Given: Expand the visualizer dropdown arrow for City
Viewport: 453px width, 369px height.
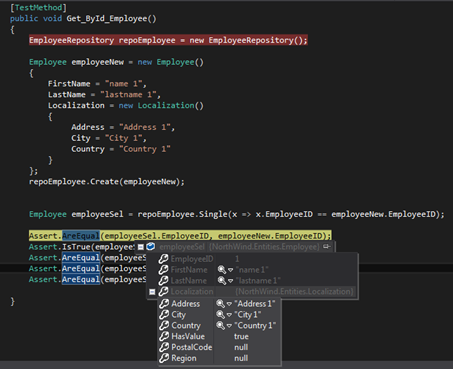Looking at the screenshot, I should coord(229,315).
